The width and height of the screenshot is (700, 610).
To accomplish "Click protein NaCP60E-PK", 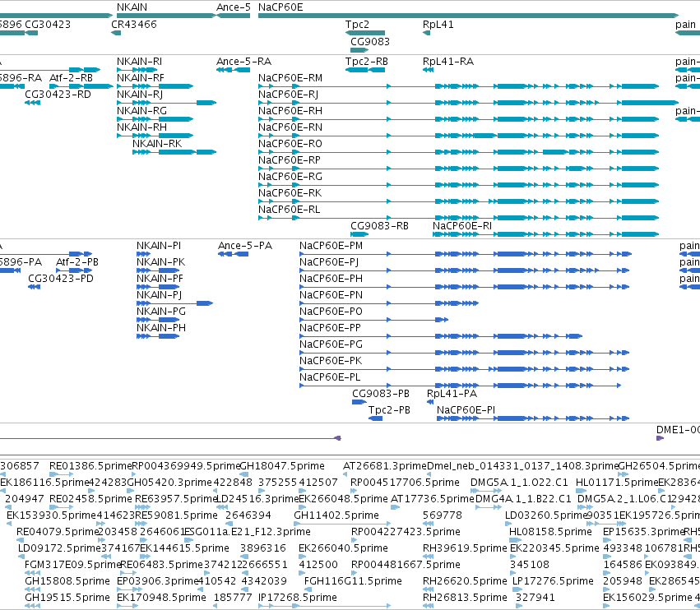I will pyautogui.click(x=331, y=362).
